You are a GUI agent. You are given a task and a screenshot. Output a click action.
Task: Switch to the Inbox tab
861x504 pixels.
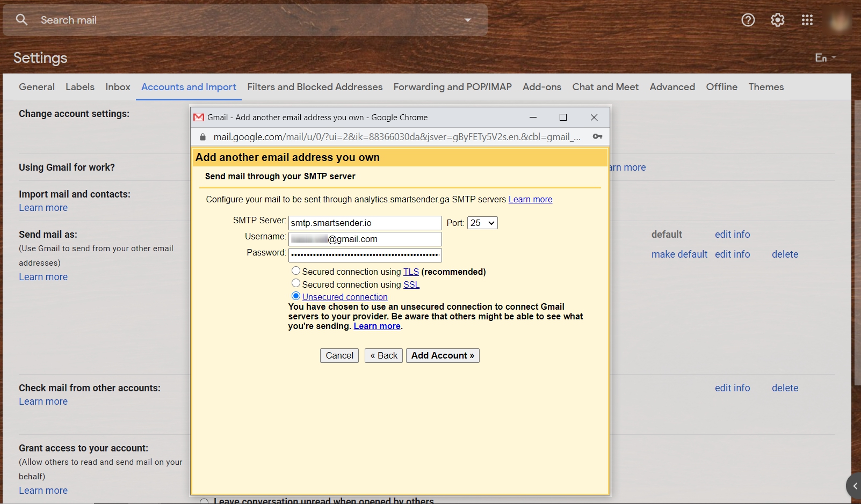pyautogui.click(x=118, y=87)
